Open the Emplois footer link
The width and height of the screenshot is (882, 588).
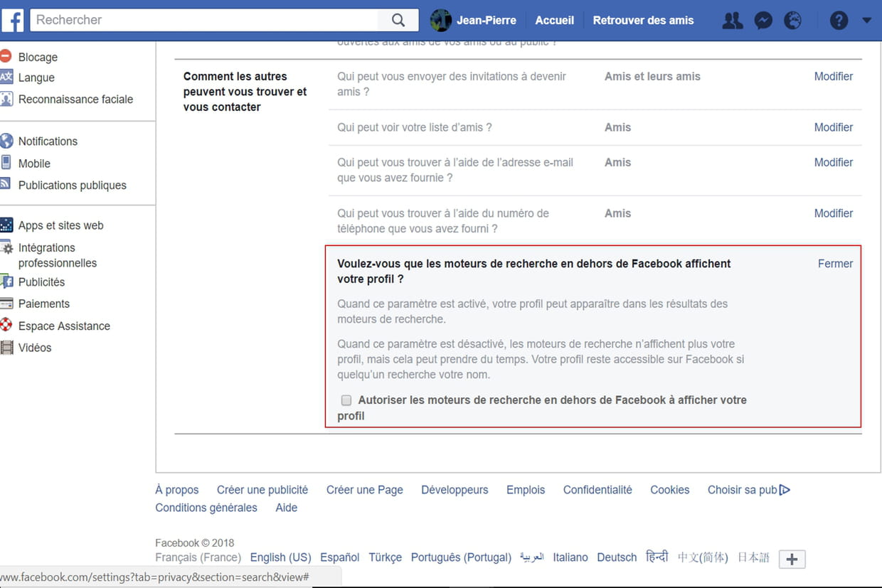tap(526, 490)
